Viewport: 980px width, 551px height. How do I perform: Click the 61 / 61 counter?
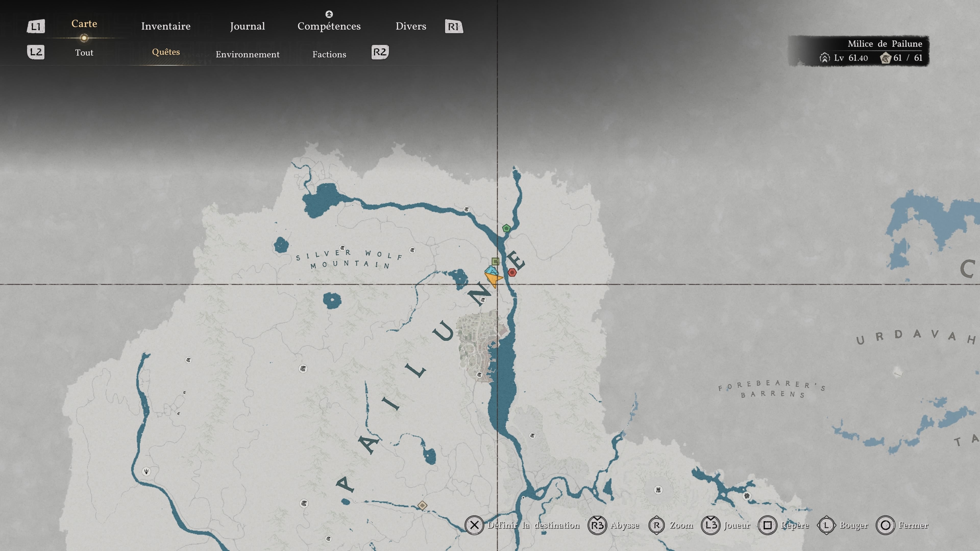[908, 58]
